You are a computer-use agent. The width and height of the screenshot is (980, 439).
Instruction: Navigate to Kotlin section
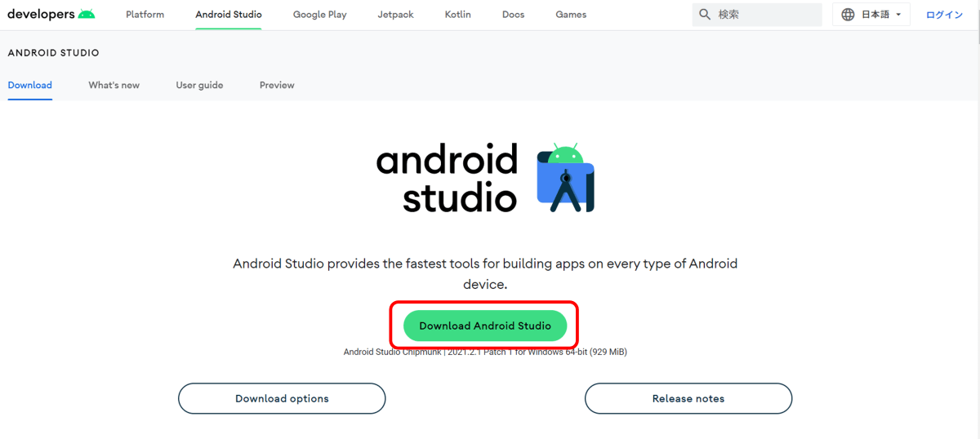click(458, 15)
